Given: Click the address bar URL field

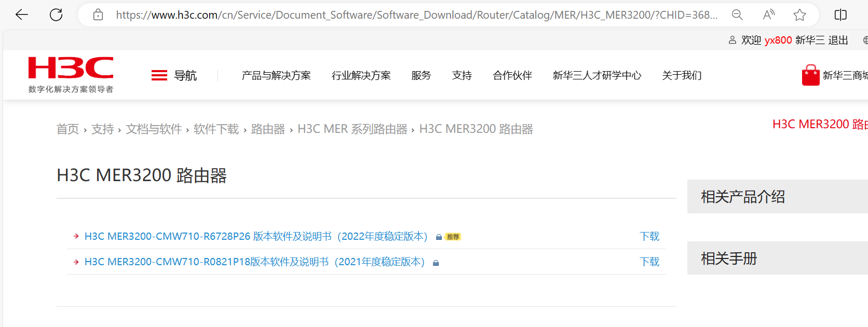Looking at the screenshot, I should click(x=416, y=15).
